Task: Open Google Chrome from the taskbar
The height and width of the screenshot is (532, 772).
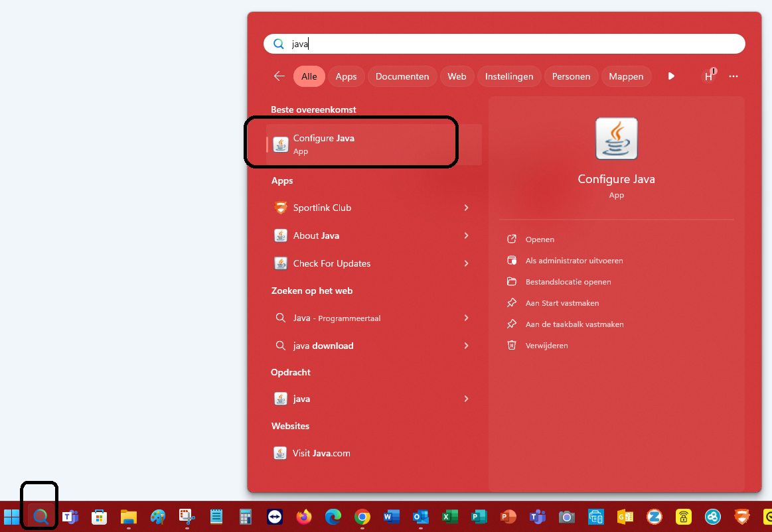Action: (362, 517)
